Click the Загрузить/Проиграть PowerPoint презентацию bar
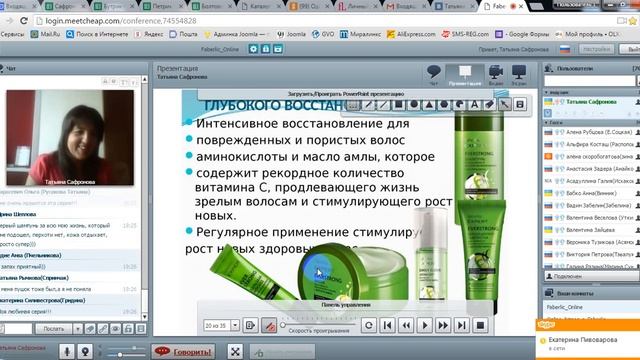The height and width of the screenshot is (360, 640). point(346,94)
